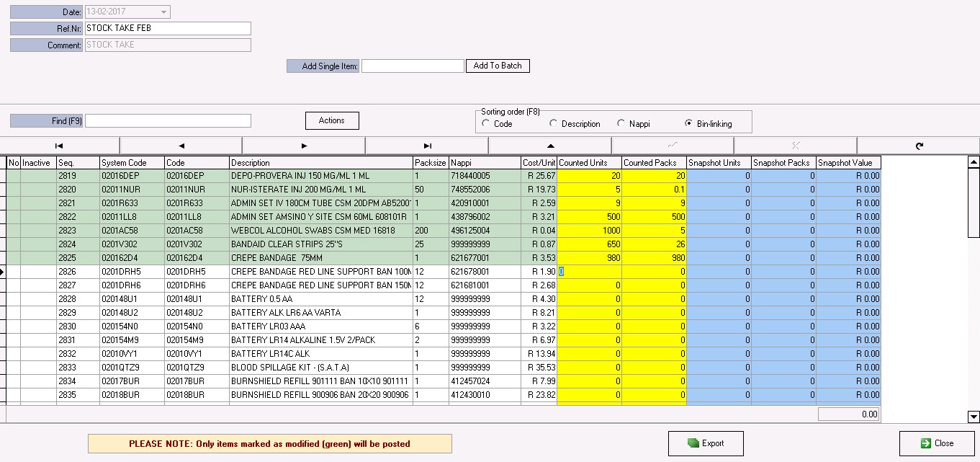Click the Packsize column header
The height and width of the screenshot is (462, 980).
(431, 163)
